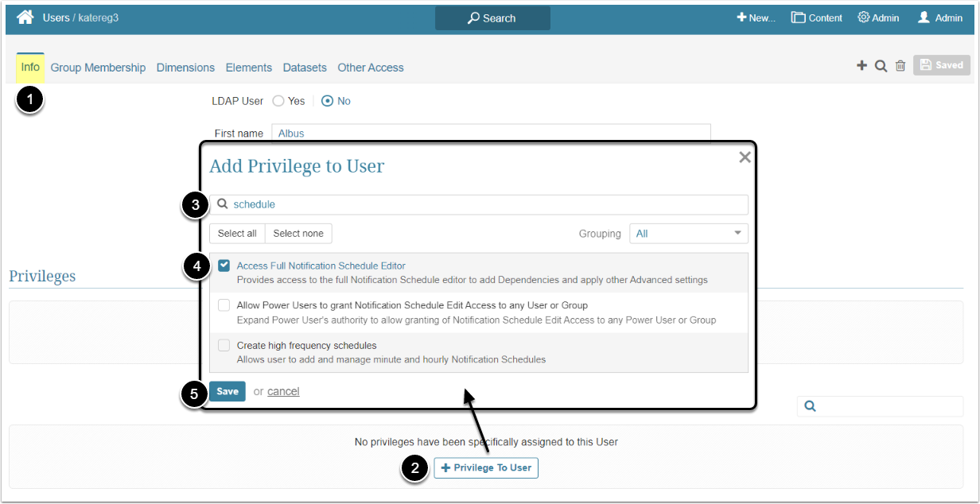Click the cancel link

pos(283,391)
